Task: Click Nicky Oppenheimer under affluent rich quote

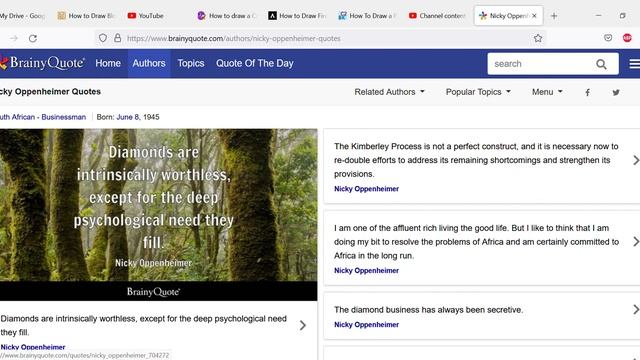Action: (x=366, y=271)
